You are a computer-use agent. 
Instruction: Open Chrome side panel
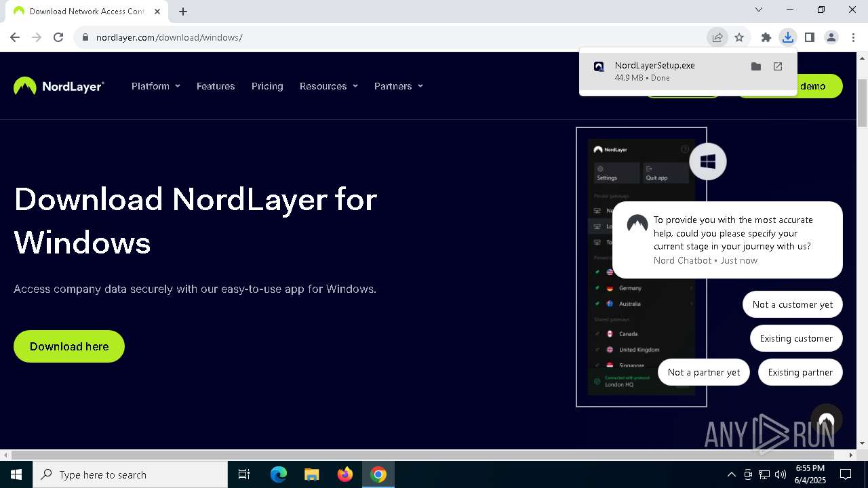tap(810, 37)
